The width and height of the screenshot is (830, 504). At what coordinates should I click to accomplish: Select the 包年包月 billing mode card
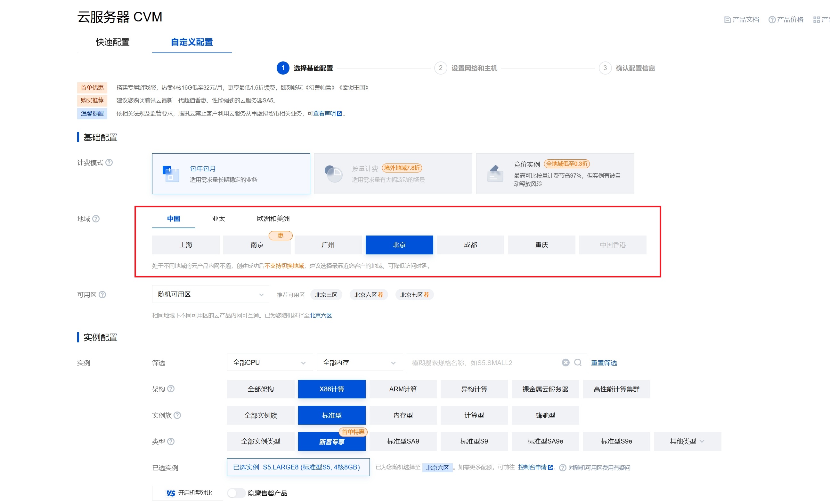click(x=231, y=174)
